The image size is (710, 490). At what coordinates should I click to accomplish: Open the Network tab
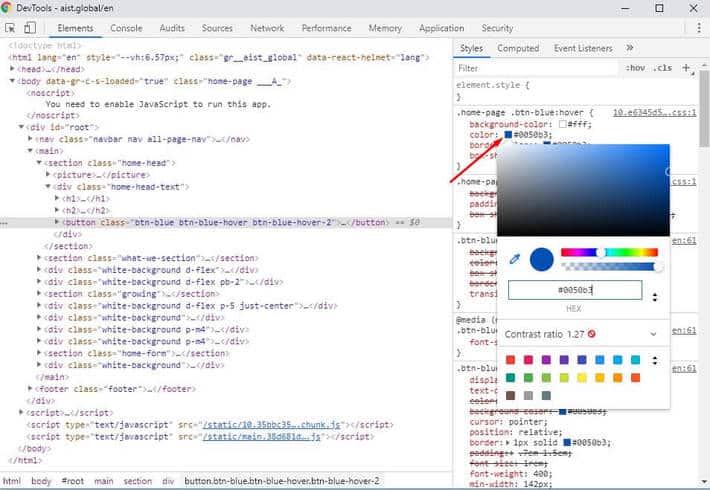pos(267,28)
